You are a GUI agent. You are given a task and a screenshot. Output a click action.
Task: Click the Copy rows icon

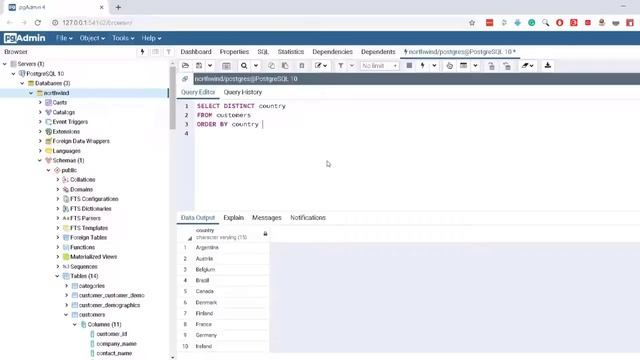tap(271, 66)
